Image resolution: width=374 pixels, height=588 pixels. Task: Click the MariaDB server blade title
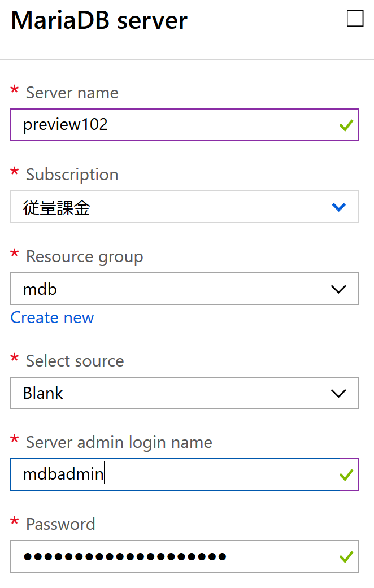click(99, 20)
